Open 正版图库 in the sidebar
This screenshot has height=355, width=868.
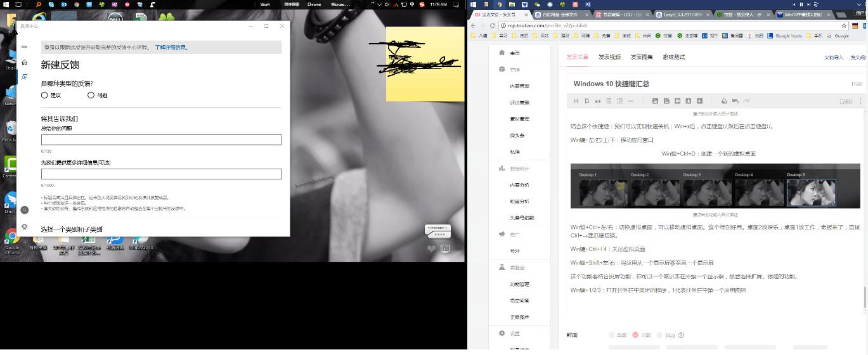[519, 318]
